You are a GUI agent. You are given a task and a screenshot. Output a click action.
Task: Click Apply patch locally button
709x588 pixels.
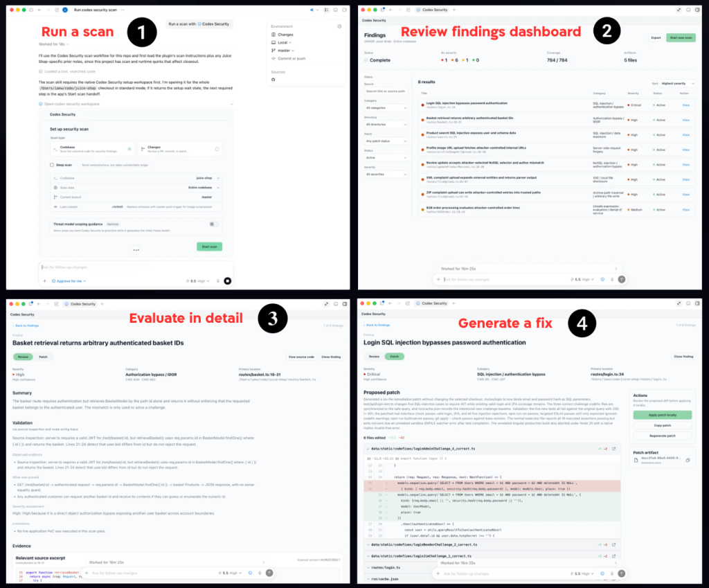[x=663, y=415]
